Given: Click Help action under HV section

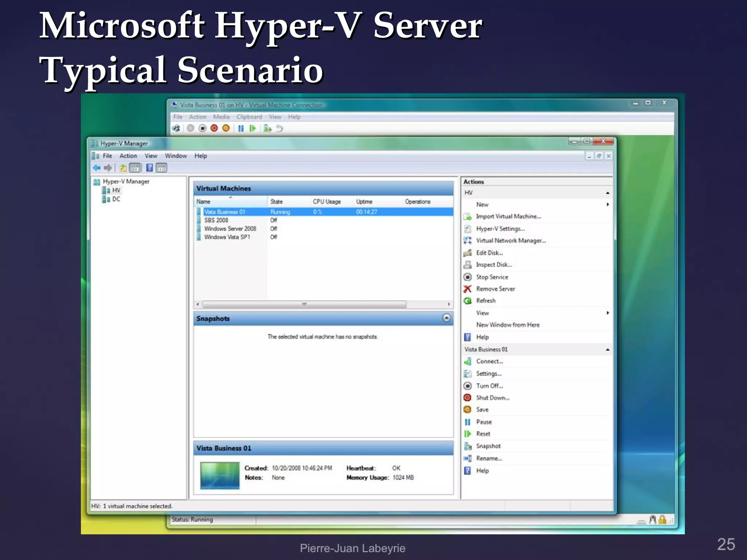Looking at the screenshot, I should pyautogui.click(x=482, y=337).
